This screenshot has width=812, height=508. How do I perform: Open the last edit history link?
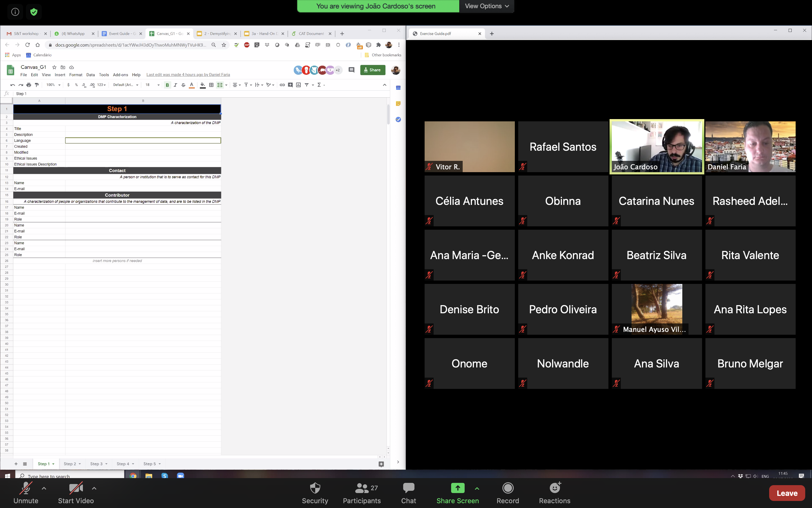point(188,75)
